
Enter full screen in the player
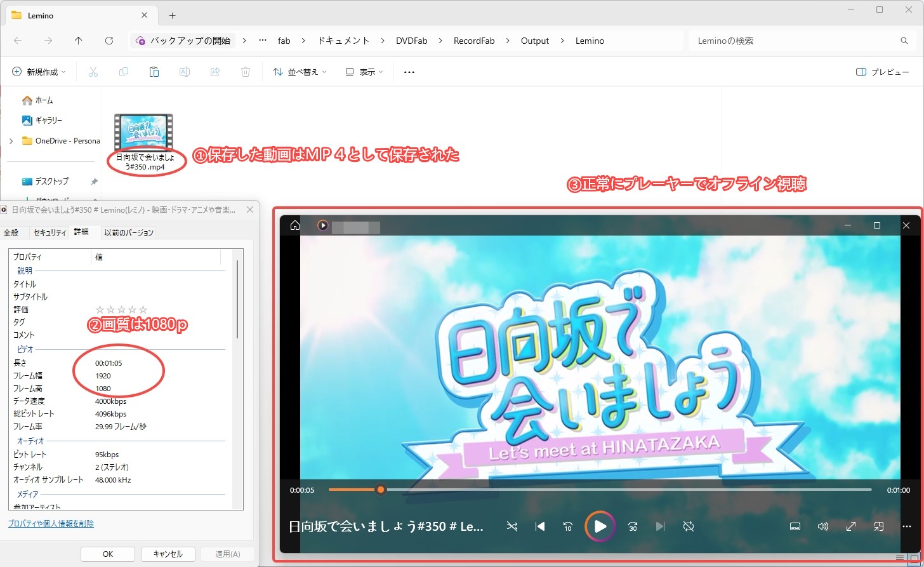click(x=851, y=526)
